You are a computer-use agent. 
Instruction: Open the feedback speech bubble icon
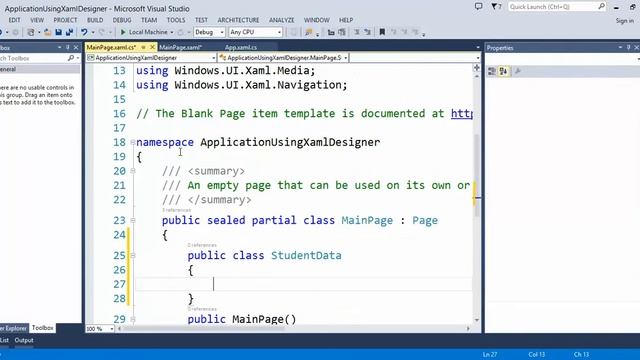click(x=478, y=7)
